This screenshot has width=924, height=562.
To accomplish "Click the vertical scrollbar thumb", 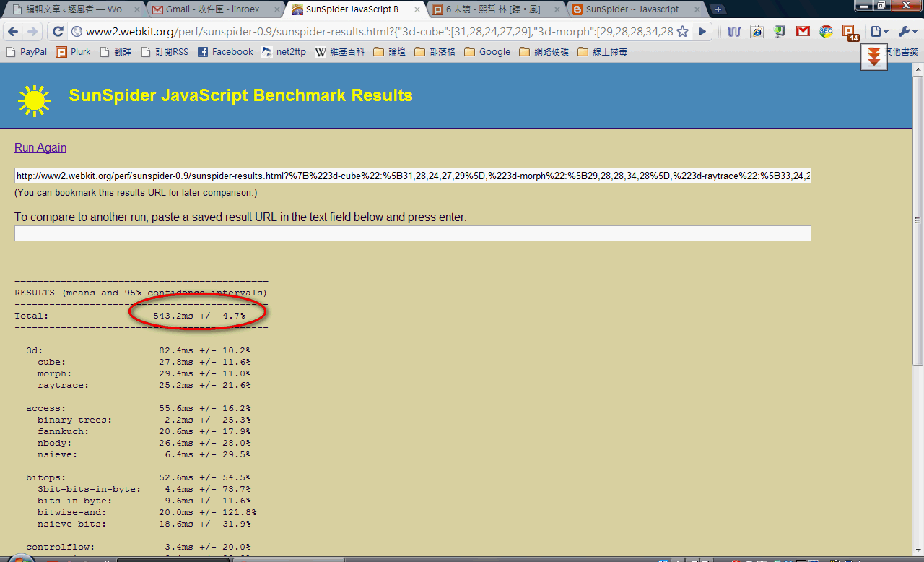I will tap(918, 221).
